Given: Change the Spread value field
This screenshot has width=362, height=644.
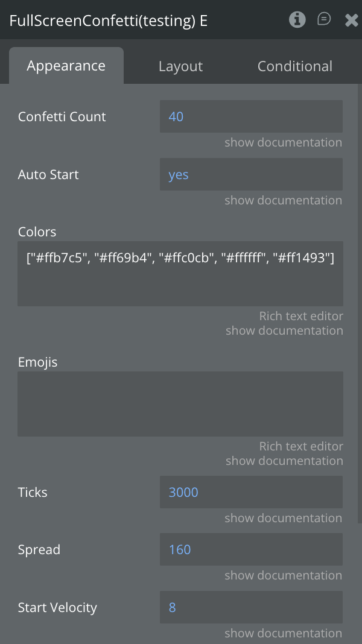Looking at the screenshot, I should pos(251,549).
